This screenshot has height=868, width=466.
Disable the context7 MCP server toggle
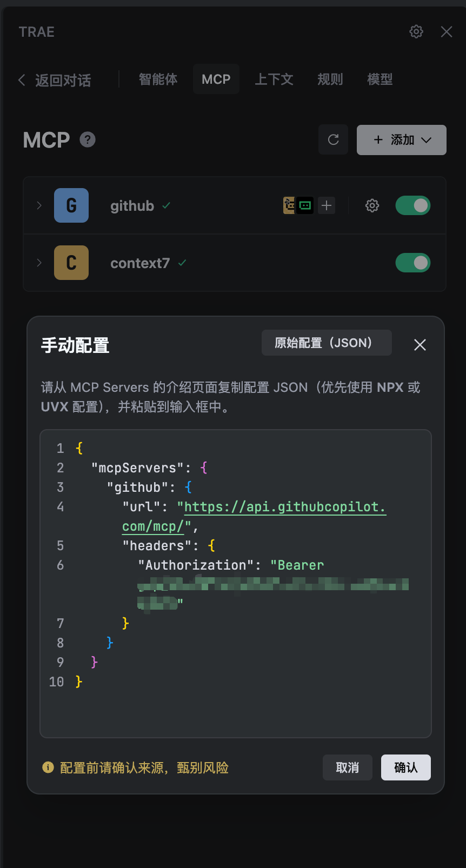[x=413, y=263]
